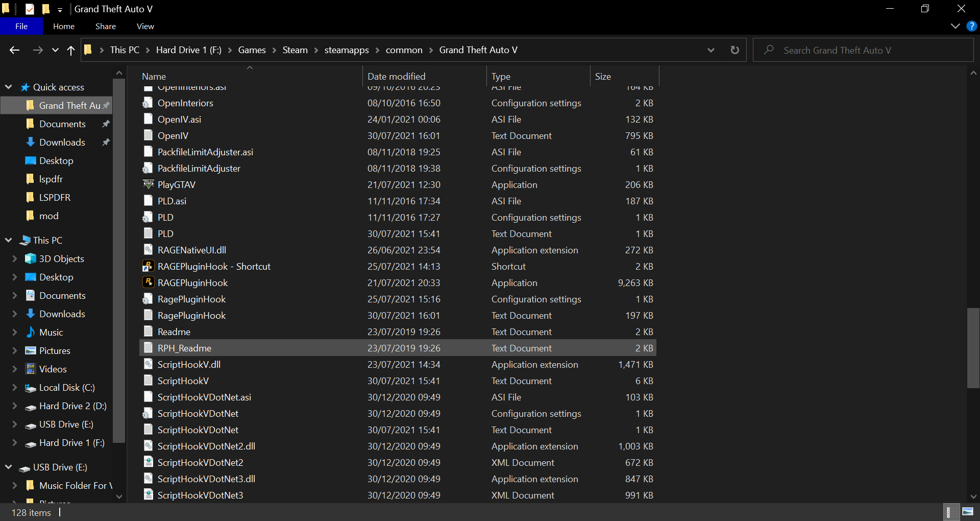Click the Refresh button in address bar
Screen dimensions: 980x521
click(x=734, y=50)
